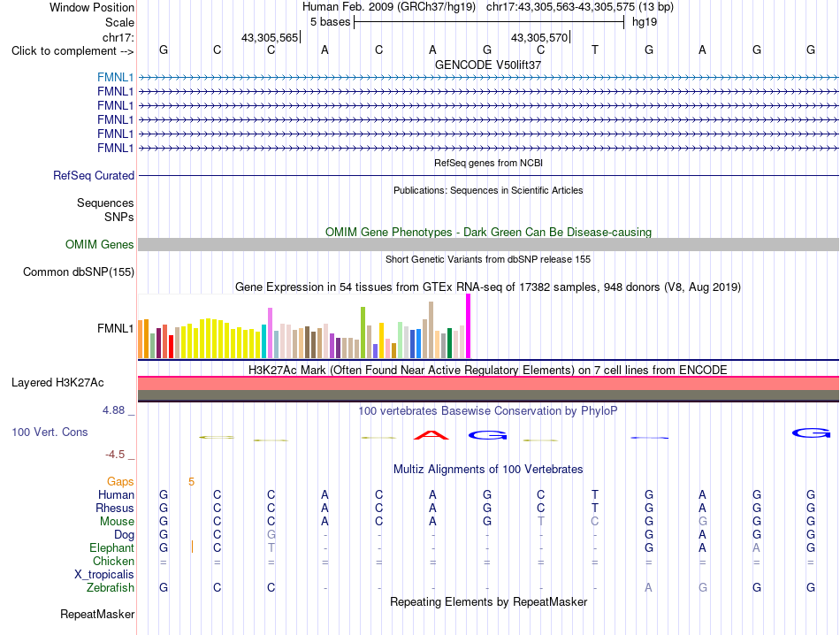Click the SNPs track label

click(x=119, y=217)
